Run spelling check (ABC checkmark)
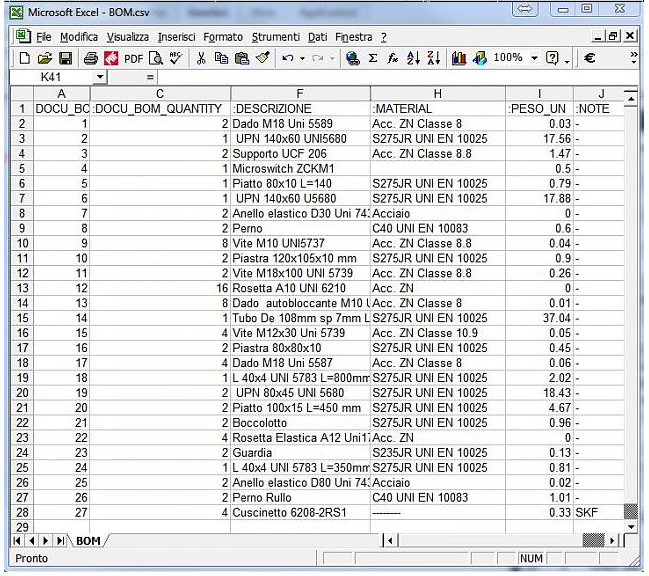 click(x=176, y=58)
